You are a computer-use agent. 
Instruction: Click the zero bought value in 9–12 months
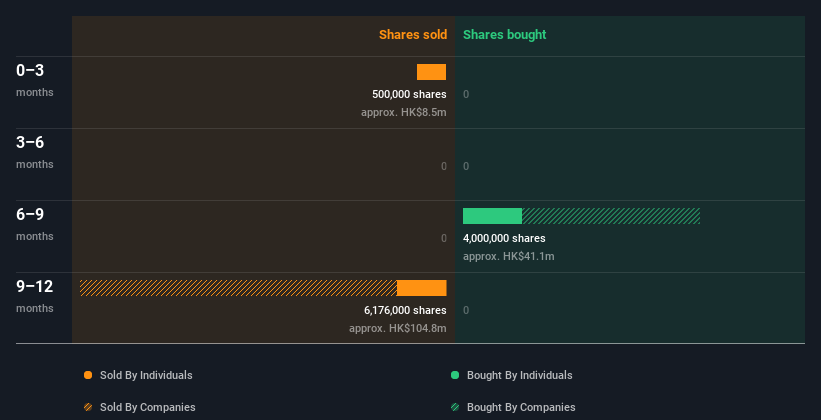[466, 311]
